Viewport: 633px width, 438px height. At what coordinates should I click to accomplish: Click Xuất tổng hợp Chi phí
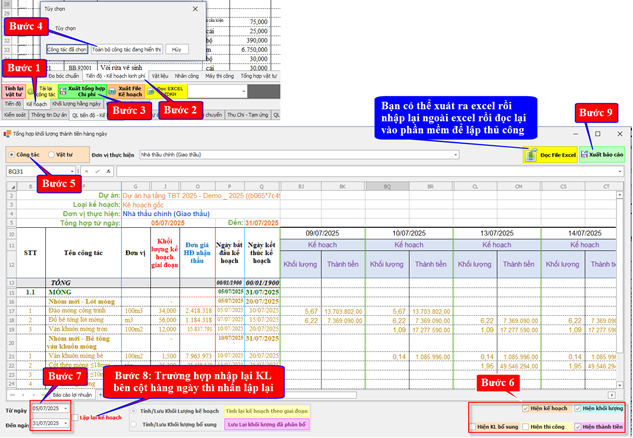(82, 91)
